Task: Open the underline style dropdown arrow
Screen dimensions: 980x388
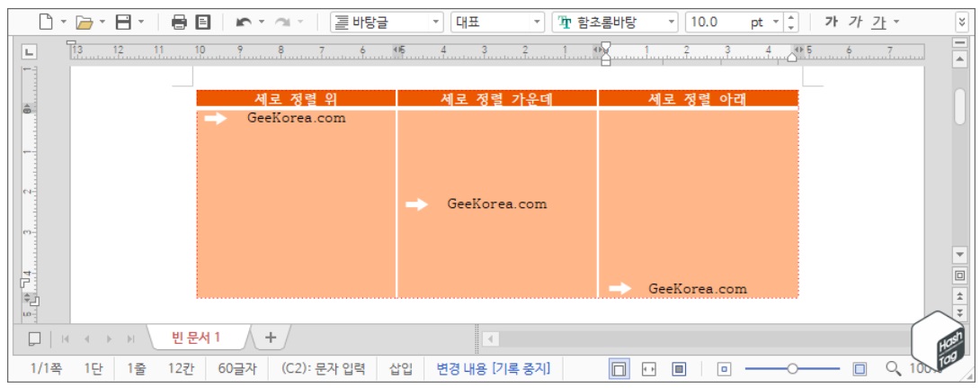Action: click(896, 23)
